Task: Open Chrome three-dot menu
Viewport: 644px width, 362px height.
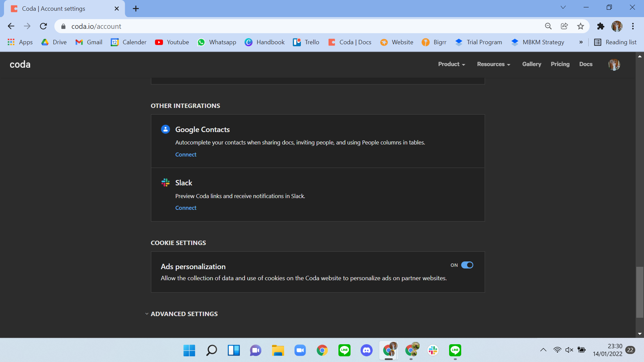Action: click(633, 26)
